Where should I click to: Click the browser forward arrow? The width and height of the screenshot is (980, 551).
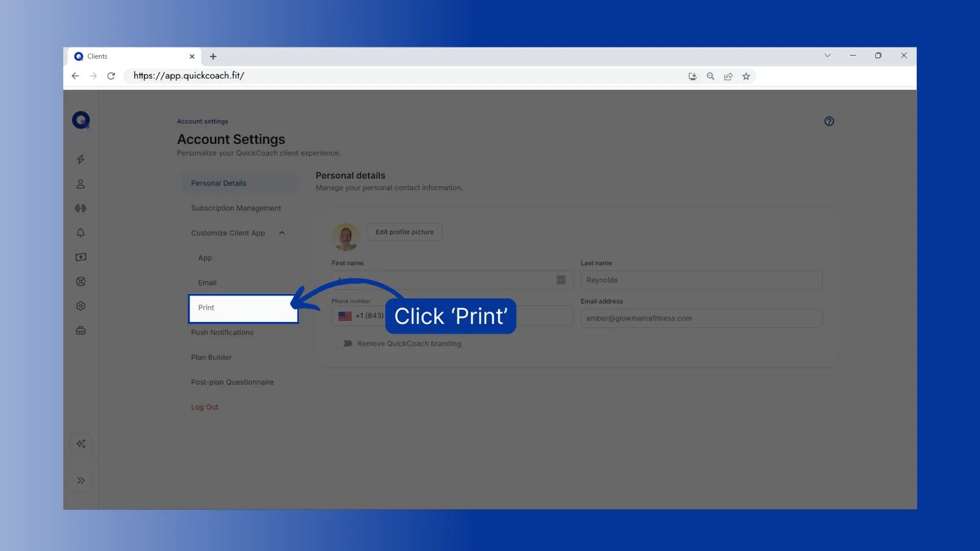click(93, 76)
